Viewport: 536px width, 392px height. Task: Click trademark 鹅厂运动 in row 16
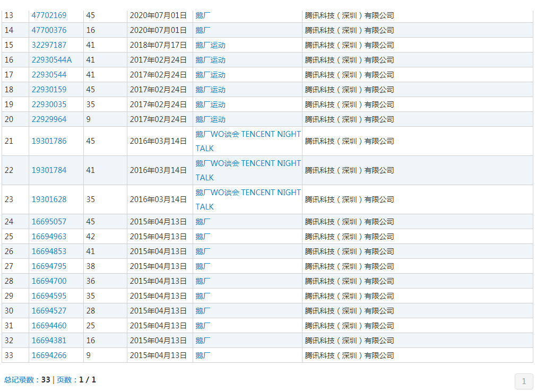(210, 60)
